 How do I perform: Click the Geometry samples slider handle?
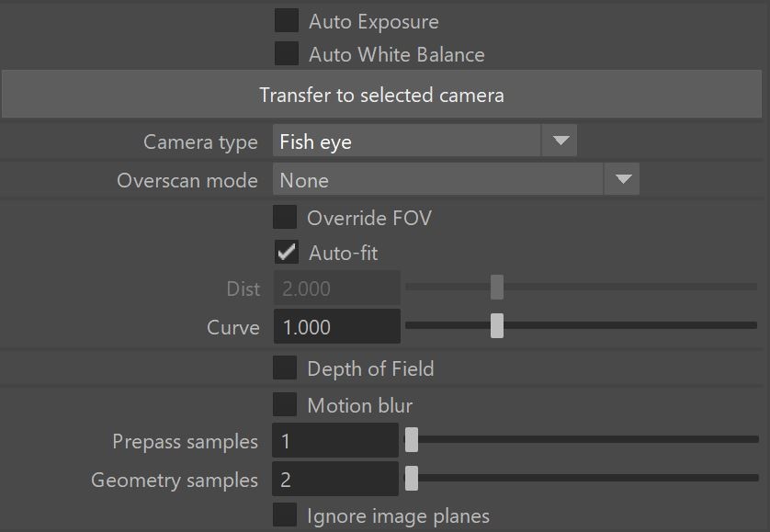412,479
